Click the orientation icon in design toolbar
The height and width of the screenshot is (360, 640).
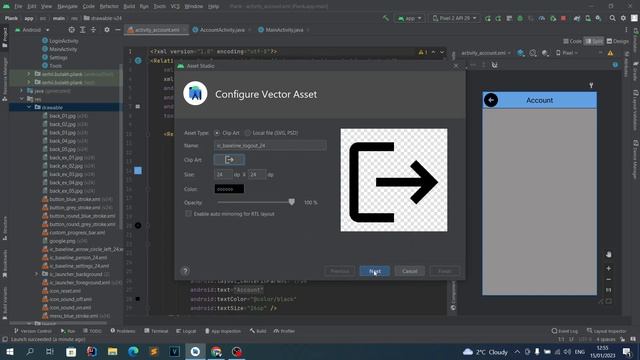[x=533, y=53]
